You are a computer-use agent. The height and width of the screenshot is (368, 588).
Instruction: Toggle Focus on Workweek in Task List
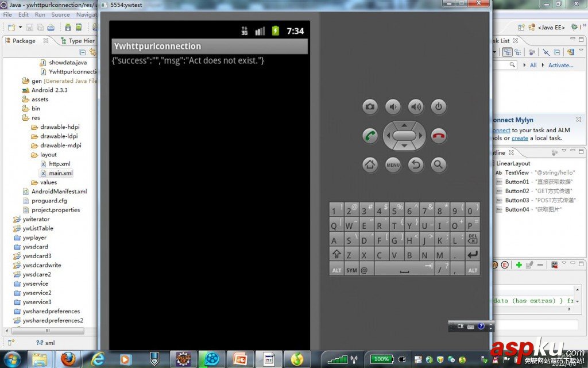point(532,52)
